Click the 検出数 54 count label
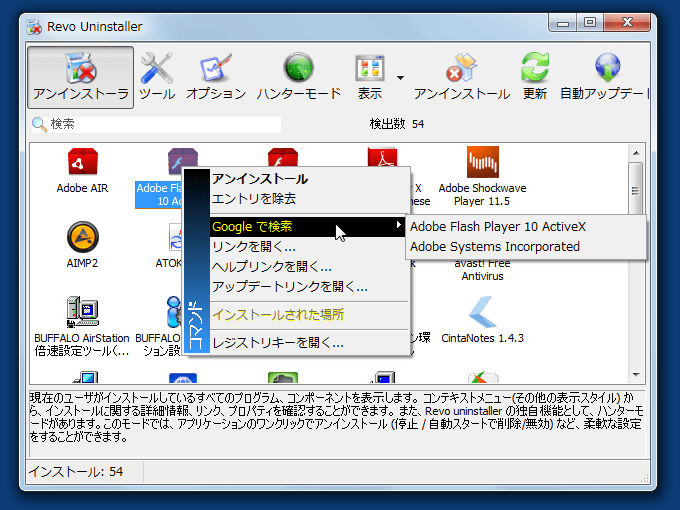 point(397,124)
